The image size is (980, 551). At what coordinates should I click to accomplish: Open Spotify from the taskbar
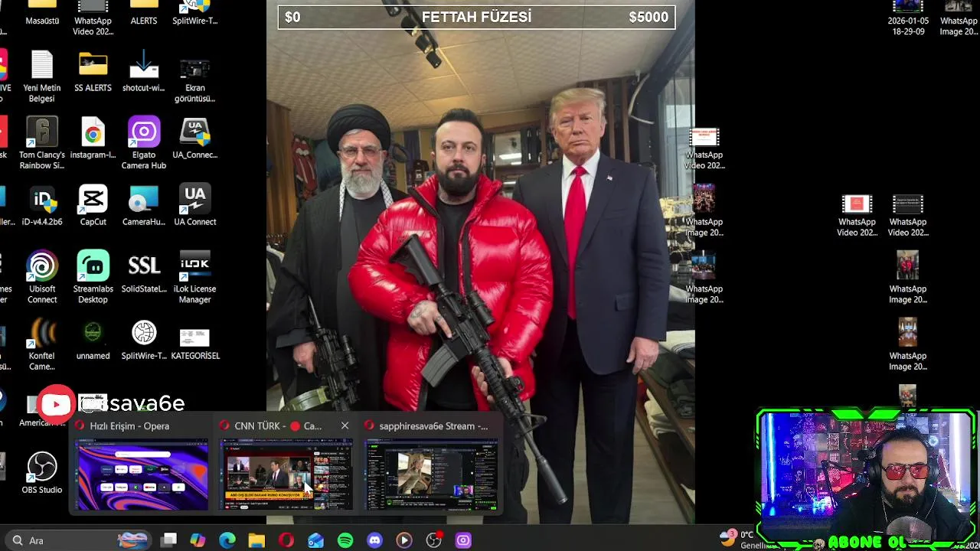pyautogui.click(x=345, y=540)
